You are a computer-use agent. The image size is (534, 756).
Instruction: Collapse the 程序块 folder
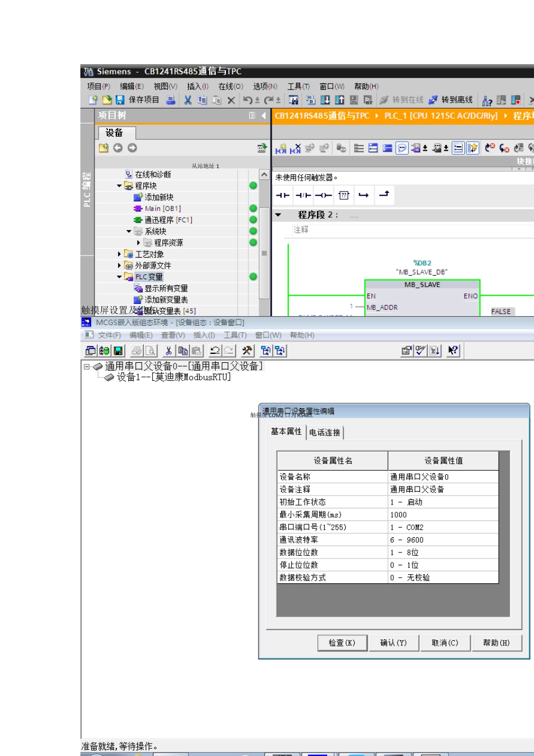pos(119,186)
